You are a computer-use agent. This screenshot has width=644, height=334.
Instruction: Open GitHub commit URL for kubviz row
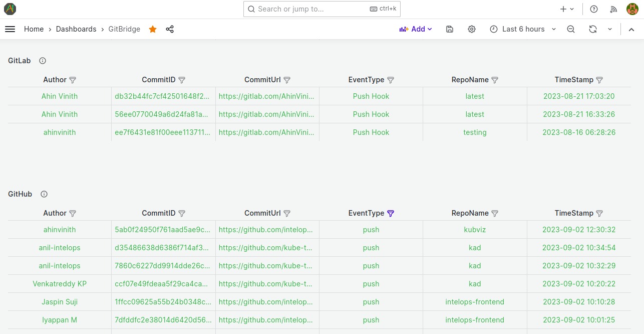[266, 230]
